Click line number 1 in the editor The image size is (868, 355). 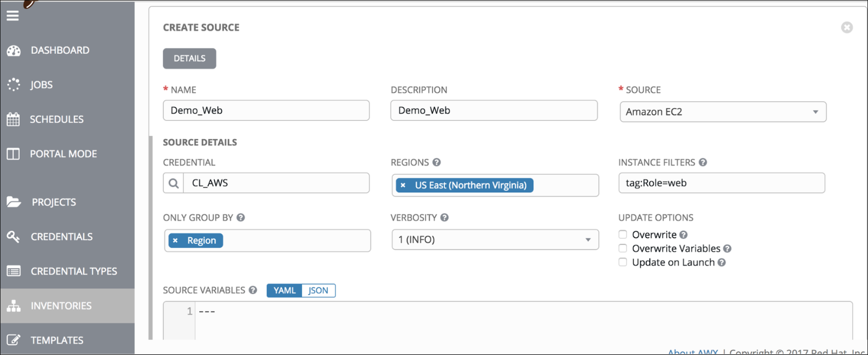tap(189, 312)
